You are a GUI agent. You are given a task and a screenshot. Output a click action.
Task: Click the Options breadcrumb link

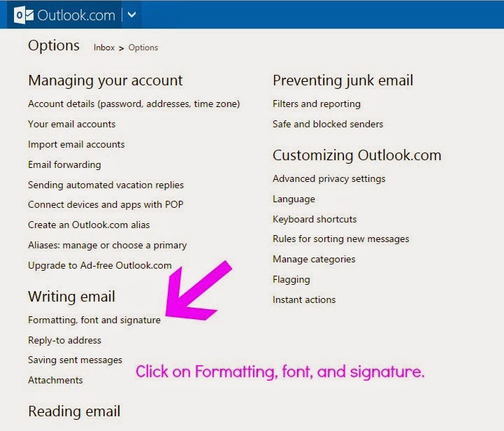[x=143, y=48]
